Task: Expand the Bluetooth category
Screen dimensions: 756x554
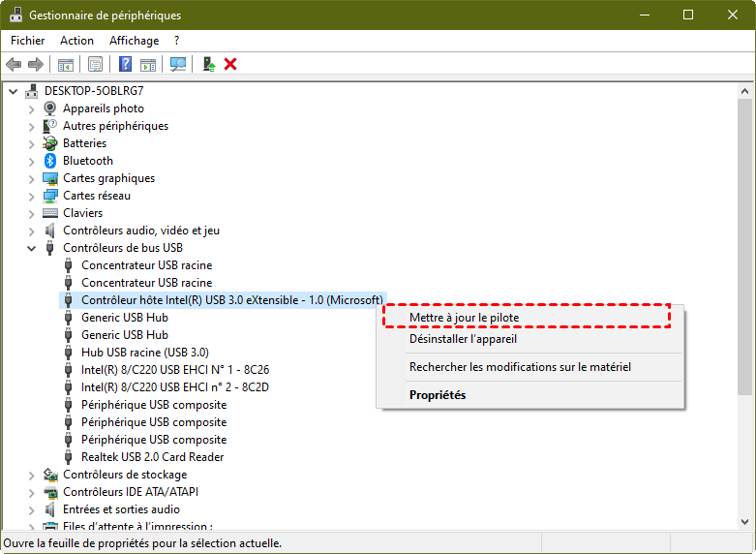Action: click(x=31, y=161)
